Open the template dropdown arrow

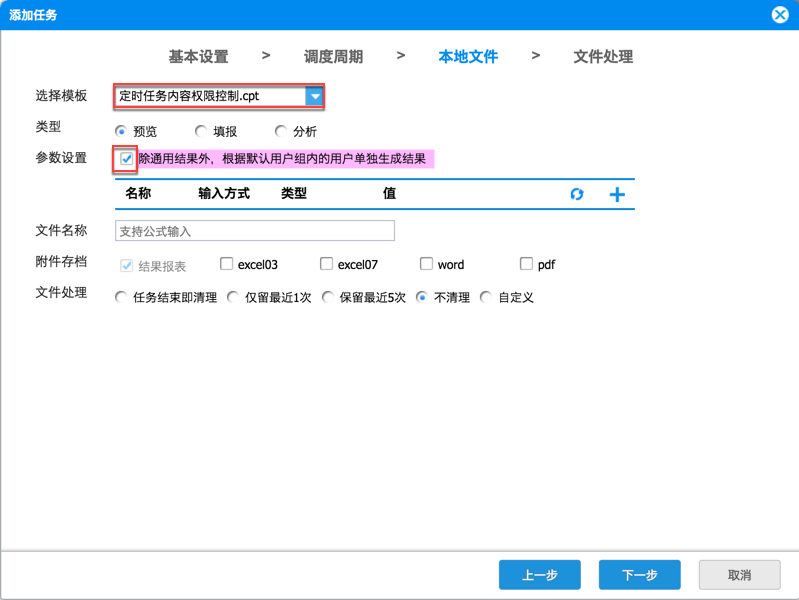pyautogui.click(x=315, y=96)
